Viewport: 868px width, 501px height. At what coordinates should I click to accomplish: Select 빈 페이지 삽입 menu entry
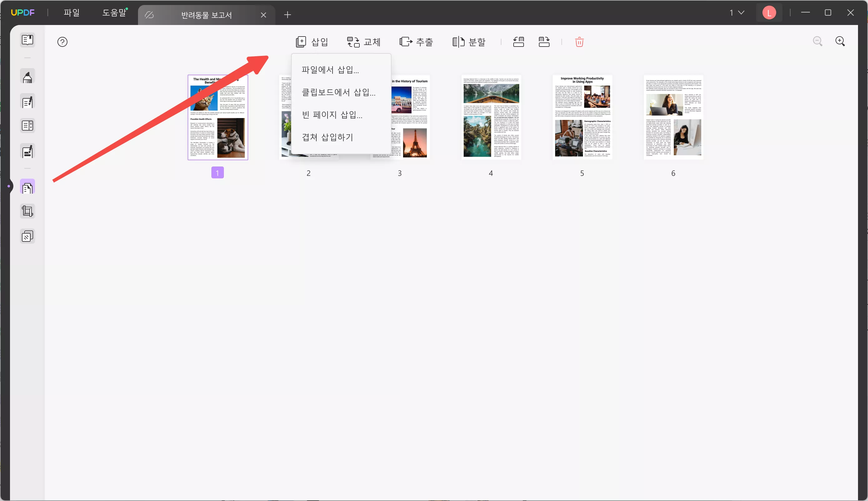tap(332, 115)
